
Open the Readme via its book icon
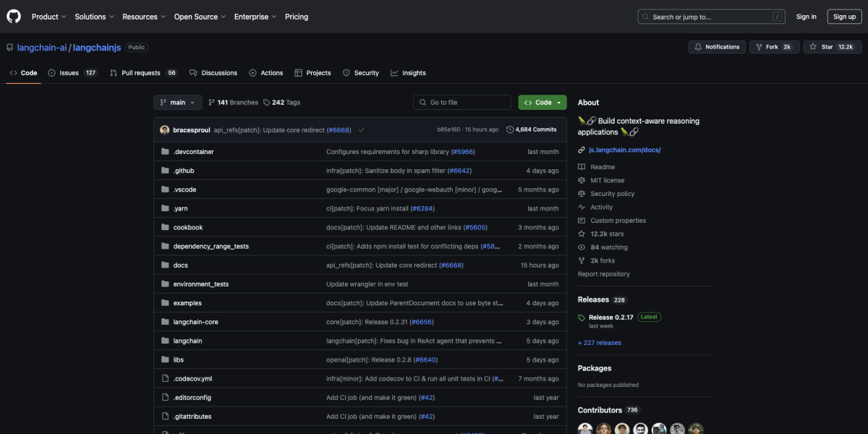[x=582, y=166]
